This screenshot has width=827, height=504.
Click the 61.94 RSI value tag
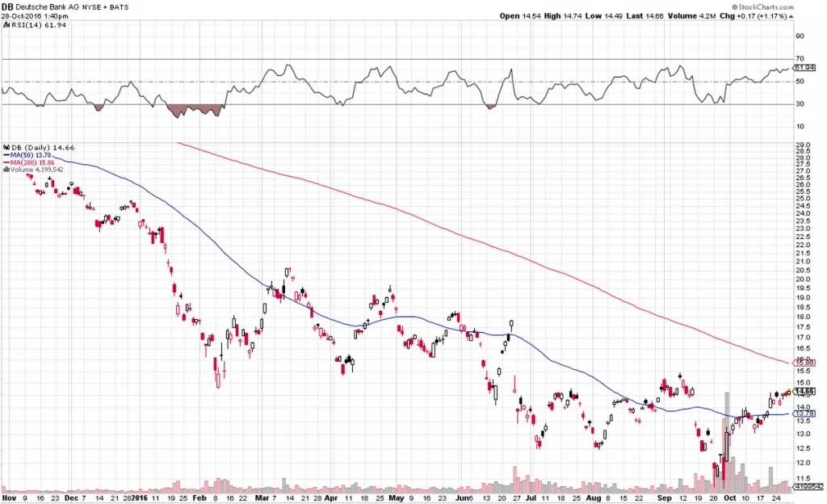[804, 68]
